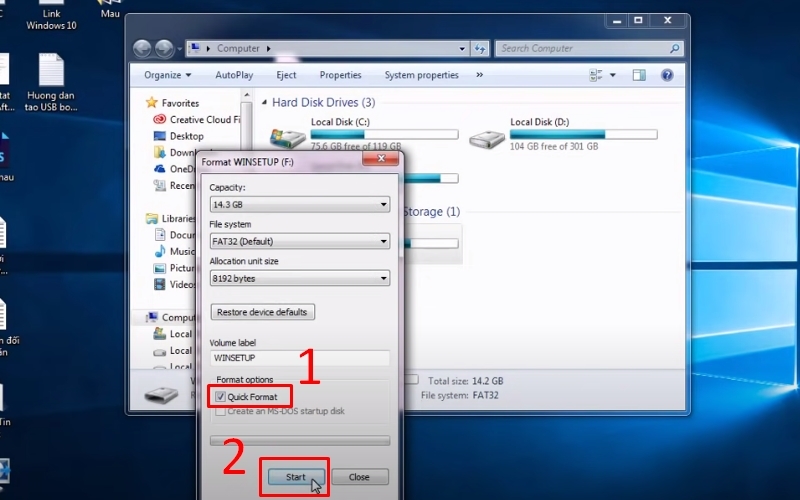Select Local Disk (D:) drive icon
The image size is (800, 500).
[x=487, y=138]
